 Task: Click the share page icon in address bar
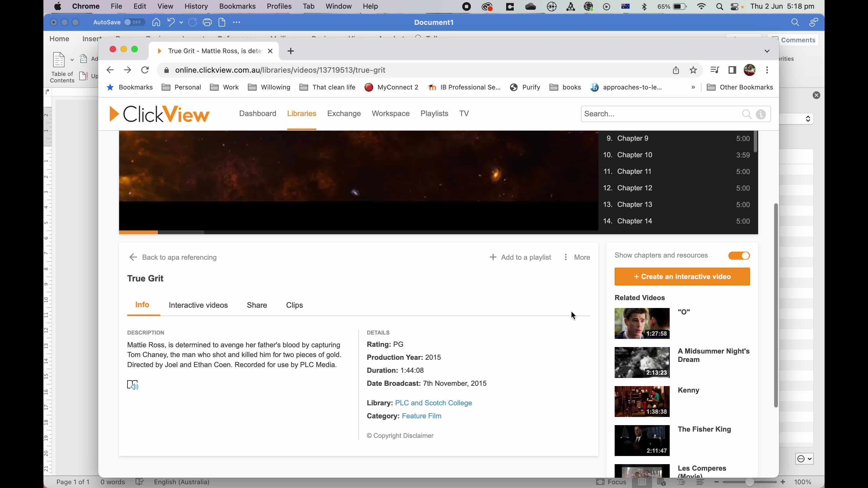click(x=676, y=70)
